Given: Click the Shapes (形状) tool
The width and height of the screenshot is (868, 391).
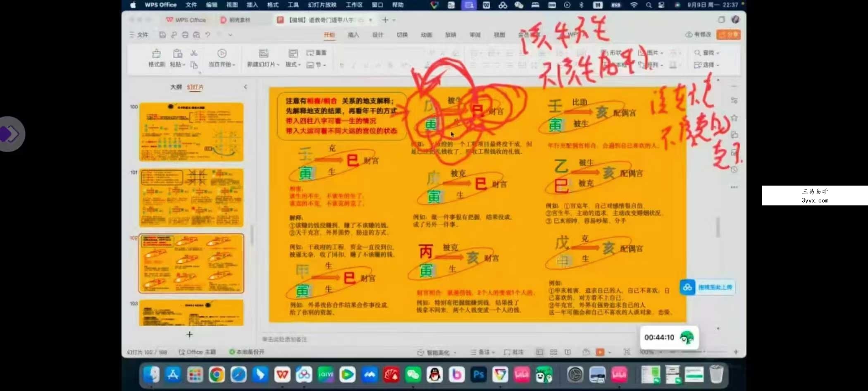Looking at the screenshot, I should coord(612,53).
